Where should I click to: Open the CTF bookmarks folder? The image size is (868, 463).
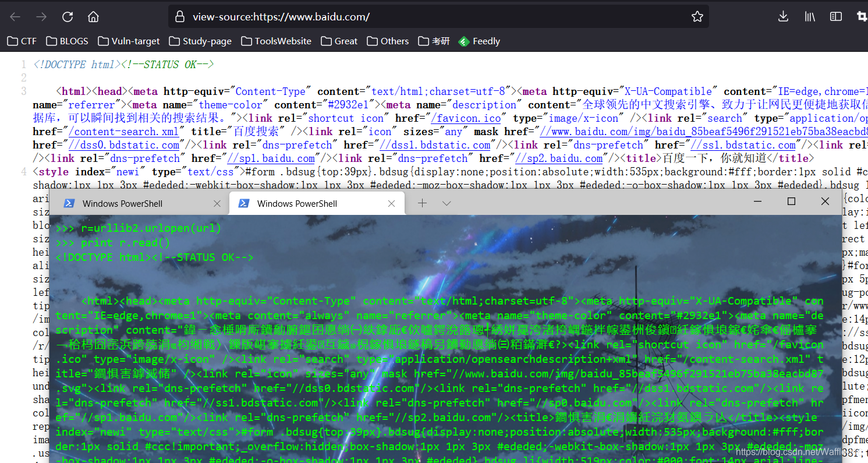22,41
